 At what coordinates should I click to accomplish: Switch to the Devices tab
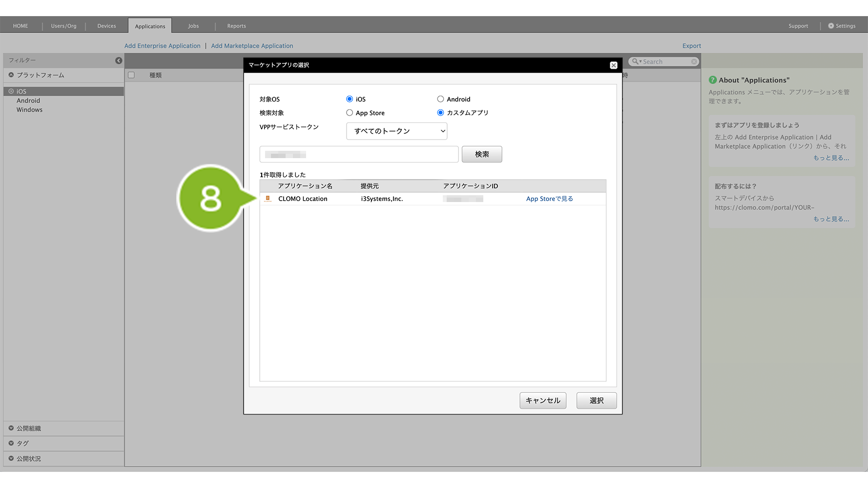pyautogui.click(x=106, y=26)
